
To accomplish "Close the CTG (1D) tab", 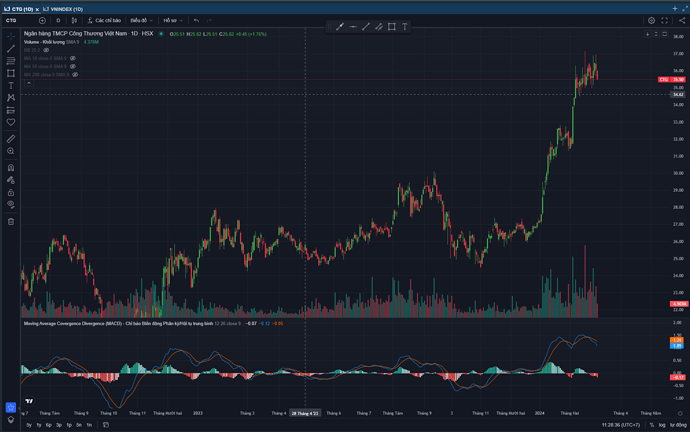I will pyautogui.click(x=37, y=8).
